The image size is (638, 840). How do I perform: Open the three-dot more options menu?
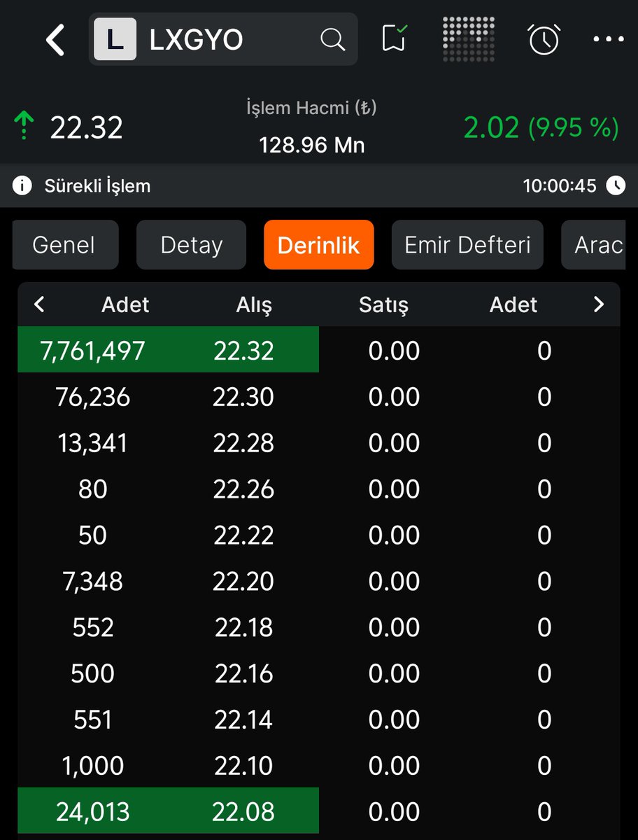point(608,40)
